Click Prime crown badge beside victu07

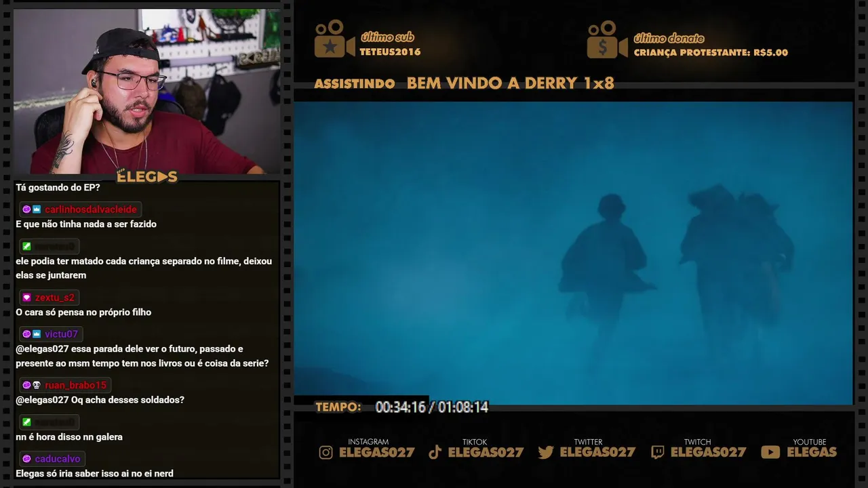coord(37,334)
